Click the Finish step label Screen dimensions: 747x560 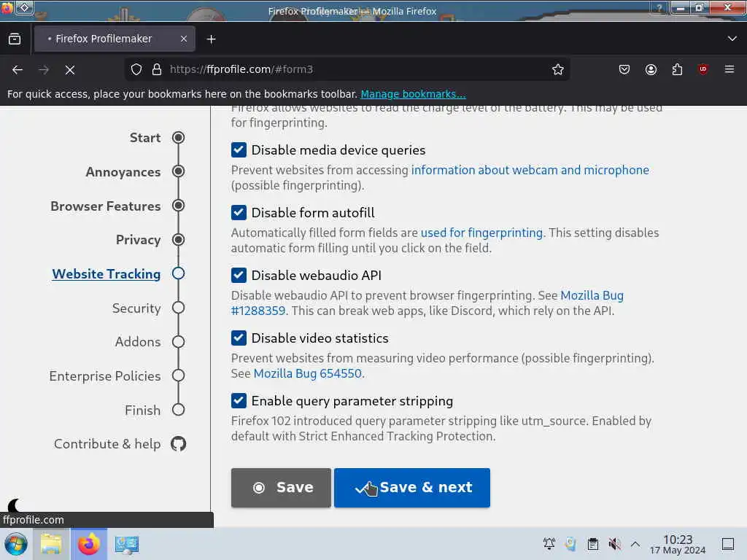click(142, 410)
